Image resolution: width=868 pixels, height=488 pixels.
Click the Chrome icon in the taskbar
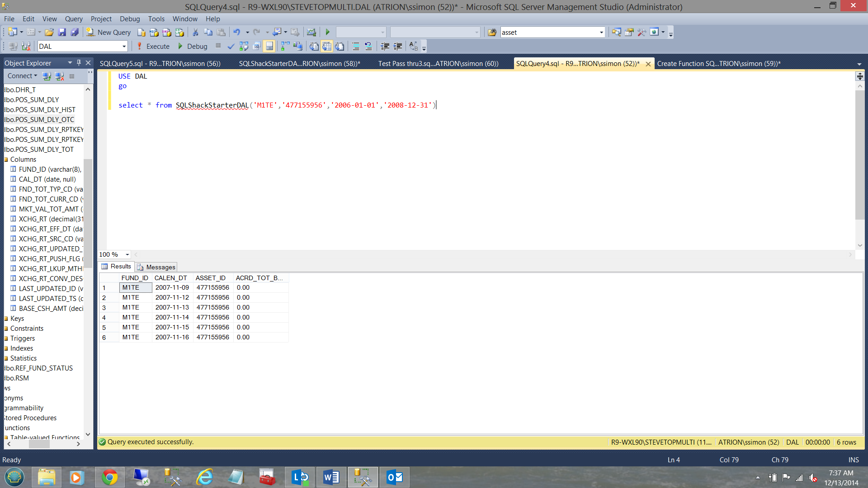109,477
